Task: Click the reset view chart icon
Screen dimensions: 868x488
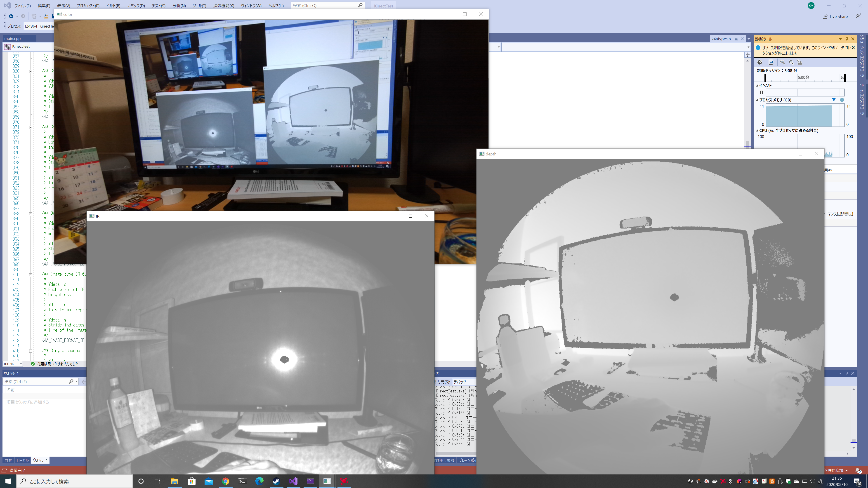Action: point(800,62)
